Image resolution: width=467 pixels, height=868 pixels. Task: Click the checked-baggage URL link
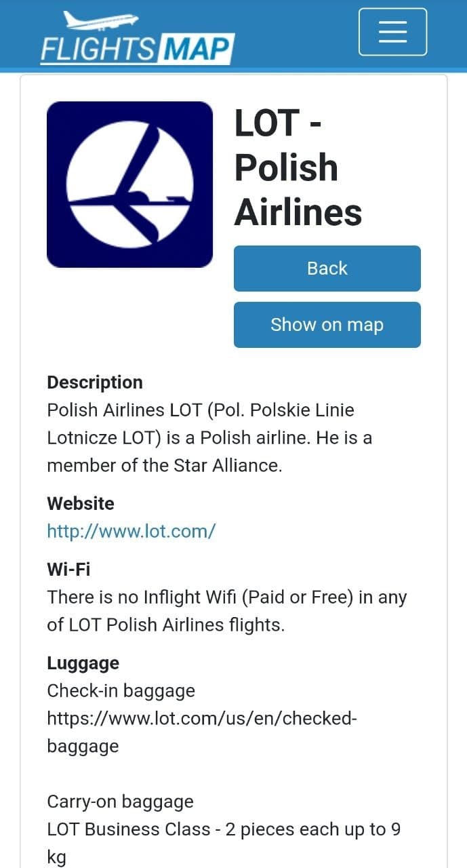201,718
